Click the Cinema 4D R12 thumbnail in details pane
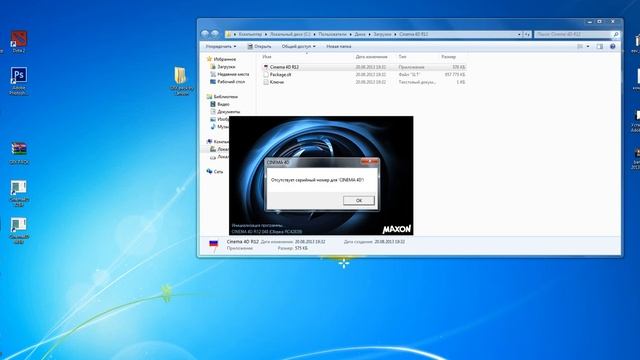This screenshot has height=360, width=640. pos(213,246)
